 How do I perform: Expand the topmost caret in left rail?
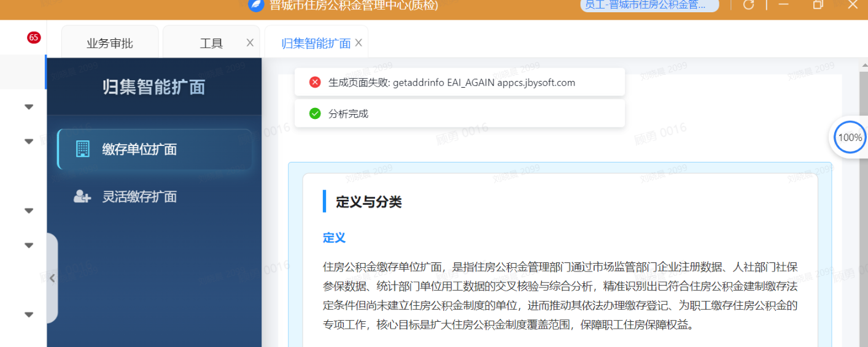coord(29,107)
